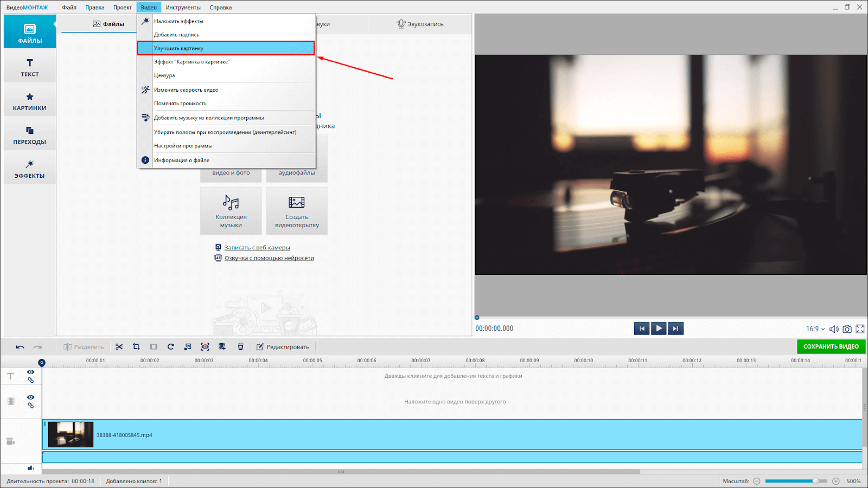Switch to the Звукозапись tab
Viewport: 868px width, 488px height.
click(420, 24)
